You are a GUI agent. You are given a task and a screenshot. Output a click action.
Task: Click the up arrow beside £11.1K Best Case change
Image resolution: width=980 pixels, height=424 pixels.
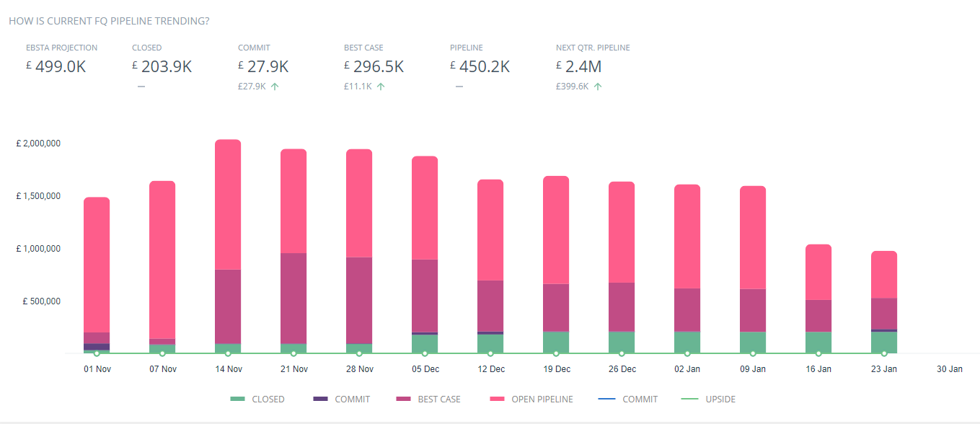pyautogui.click(x=381, y=87)
